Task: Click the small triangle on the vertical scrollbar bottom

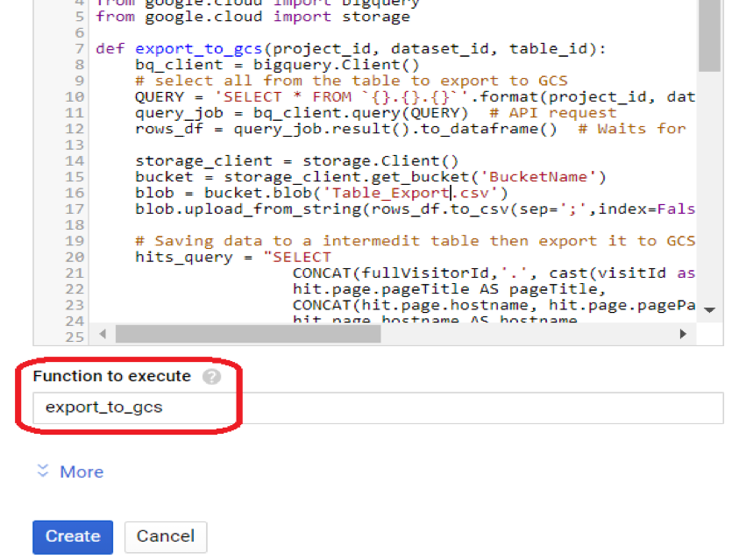Action: (710, 309)
